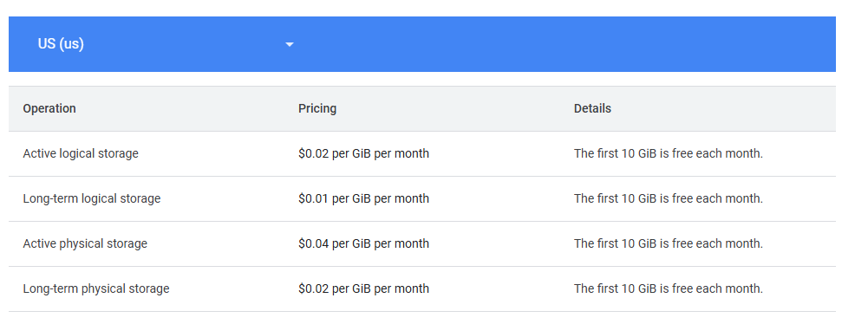The image size is (868, 324).
Task: Open the region dropdown arrow
Action: [290, 44]
